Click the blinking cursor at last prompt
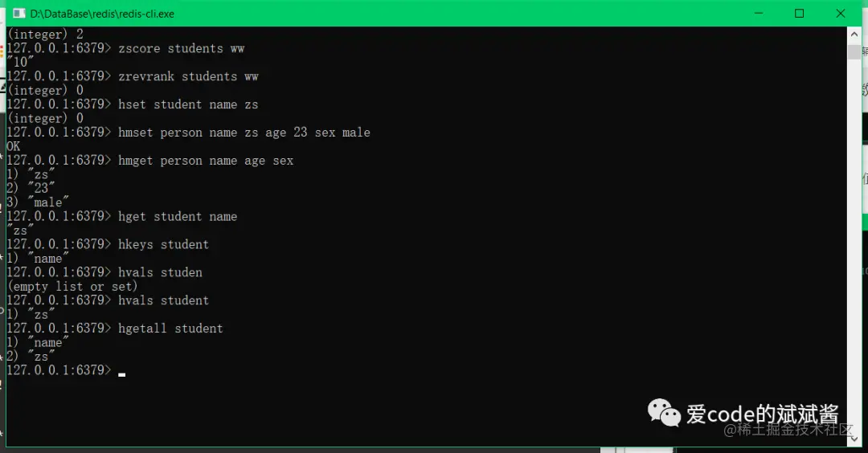868x453 pixels. pos(122,374)
